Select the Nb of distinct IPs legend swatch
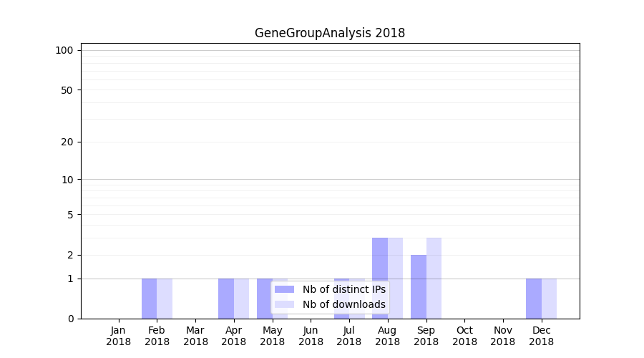The height and width of the screenshot is (358, 644). [x=284, y=289]
